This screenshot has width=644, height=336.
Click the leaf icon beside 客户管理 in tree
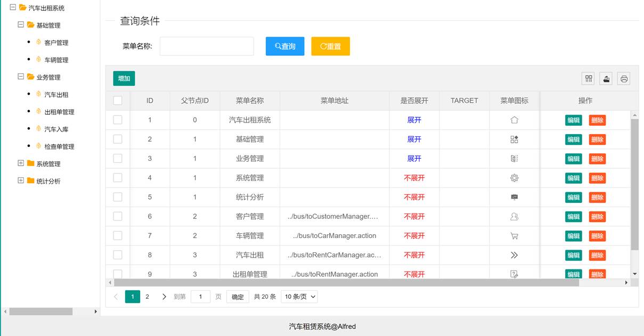(39, 42)
